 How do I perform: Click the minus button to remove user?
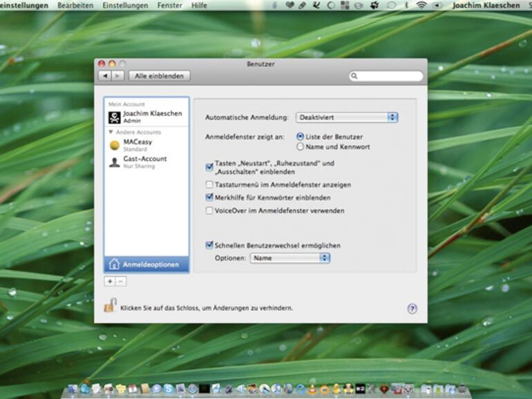pyautogui.click(x=121, y=282)
